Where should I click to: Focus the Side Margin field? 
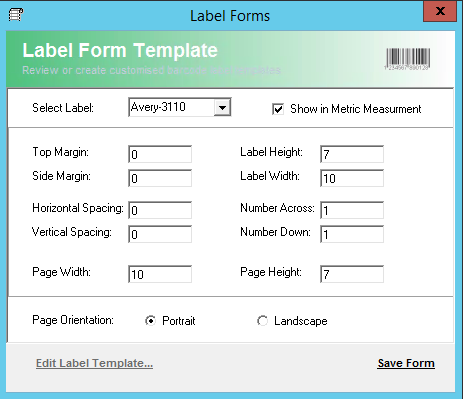point(160,178)
